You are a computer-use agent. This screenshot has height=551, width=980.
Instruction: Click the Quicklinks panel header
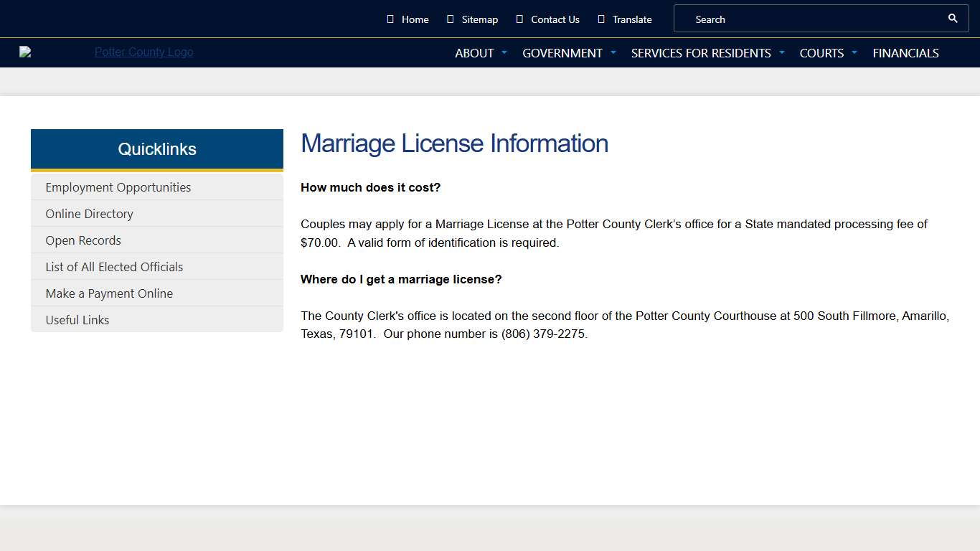(156, 149)
